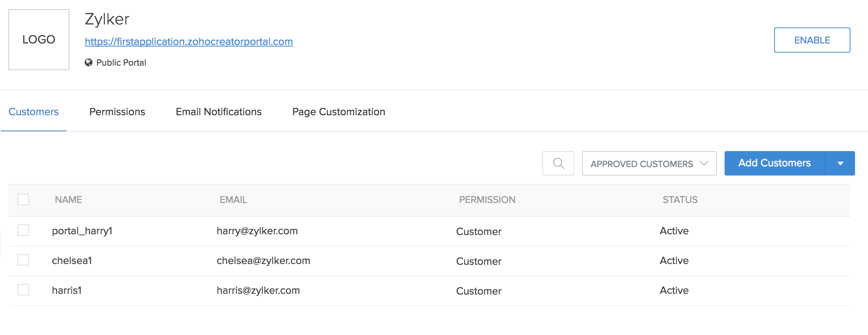Open the Approved Customers filter dropdown

(x=649, y=163)
